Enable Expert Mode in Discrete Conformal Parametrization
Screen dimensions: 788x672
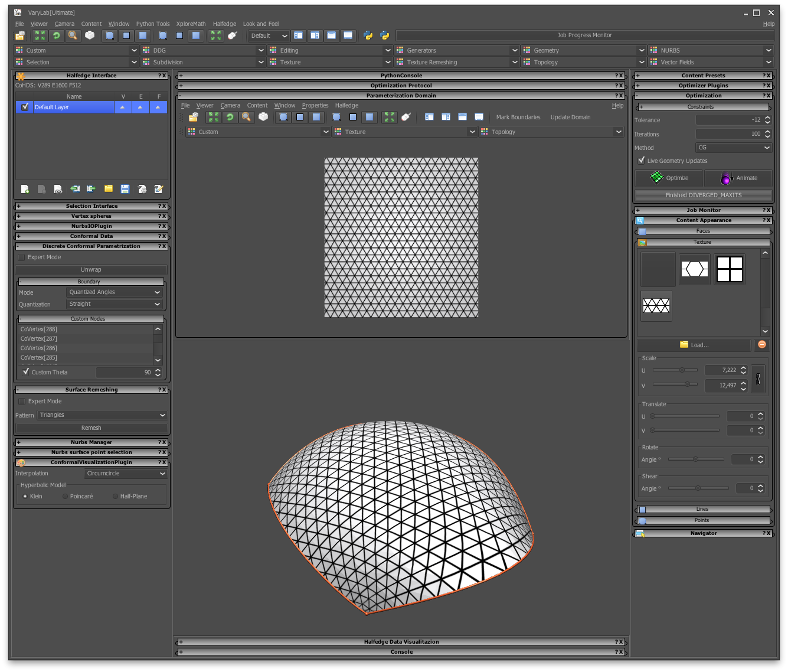[x=21, y=257]
